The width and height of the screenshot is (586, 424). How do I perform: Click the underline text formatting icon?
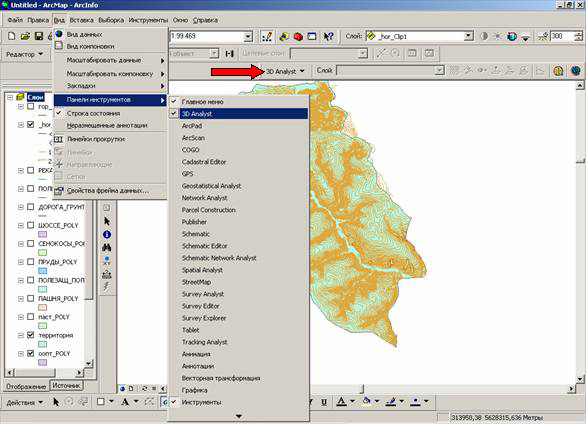click(324, 402)
